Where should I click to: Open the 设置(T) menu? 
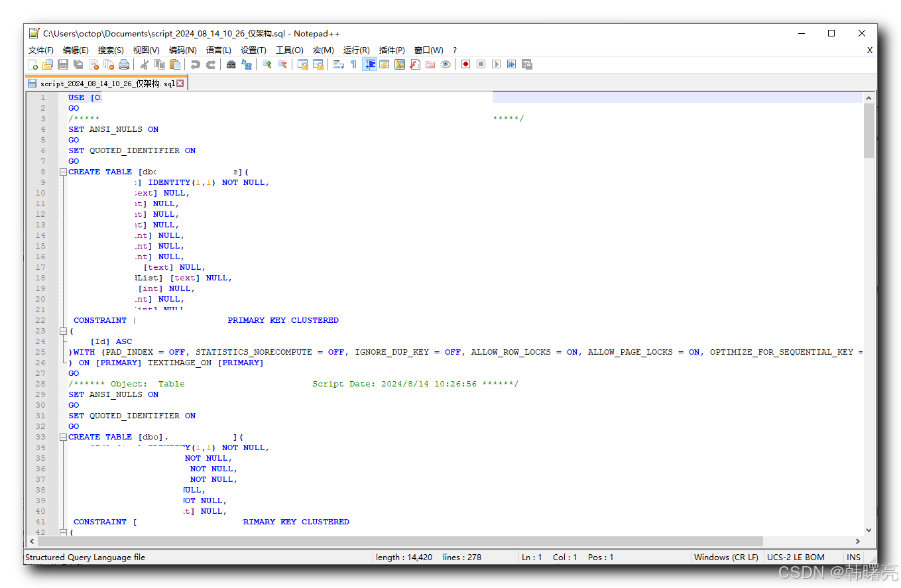point(253,50)
